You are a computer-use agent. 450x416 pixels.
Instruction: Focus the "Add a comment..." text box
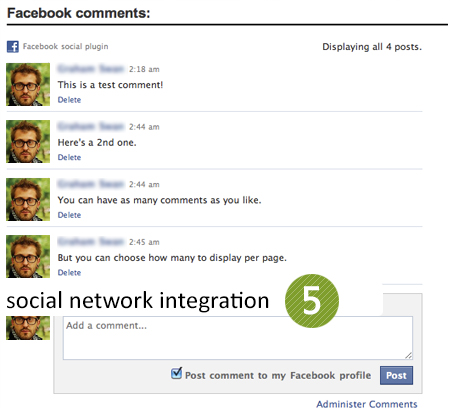point(238,338)
